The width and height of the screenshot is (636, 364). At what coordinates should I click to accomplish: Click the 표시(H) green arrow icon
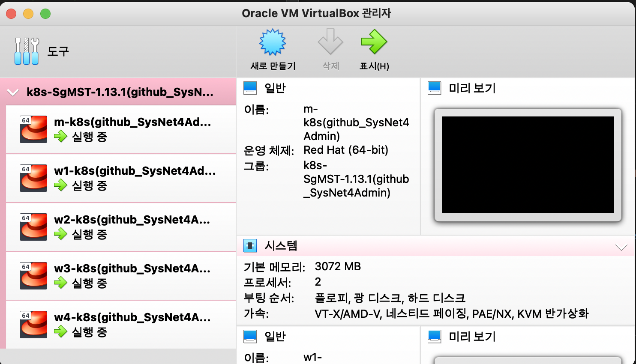coord(374,42)
